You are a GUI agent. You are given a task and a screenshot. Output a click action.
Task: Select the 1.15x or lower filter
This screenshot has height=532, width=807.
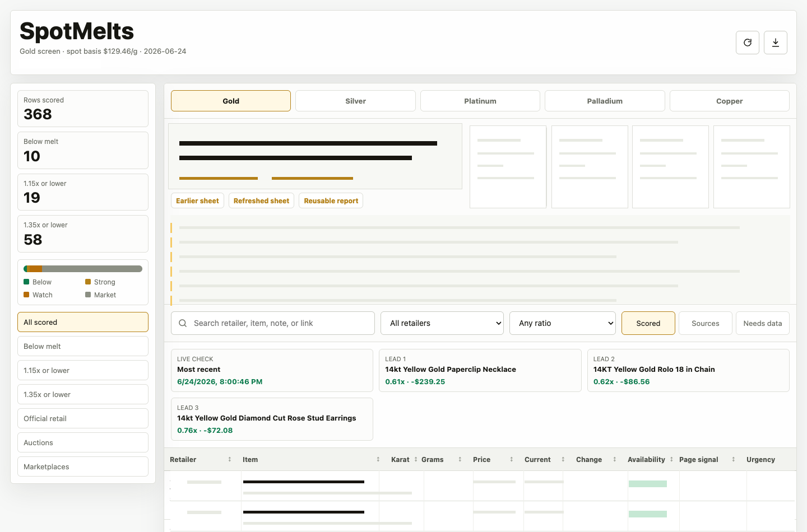tap(83, 370)
